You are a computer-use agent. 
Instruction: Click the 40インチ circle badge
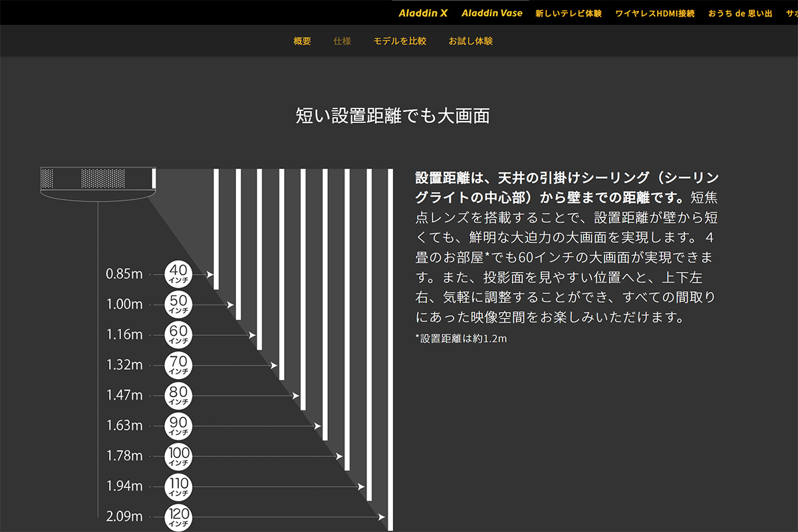pos(178,274)
